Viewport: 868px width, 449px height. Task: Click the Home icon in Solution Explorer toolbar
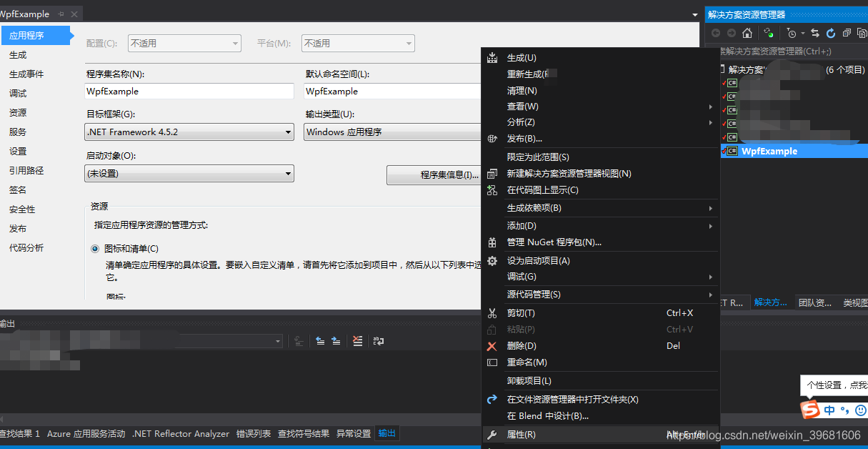click(747, 33)
